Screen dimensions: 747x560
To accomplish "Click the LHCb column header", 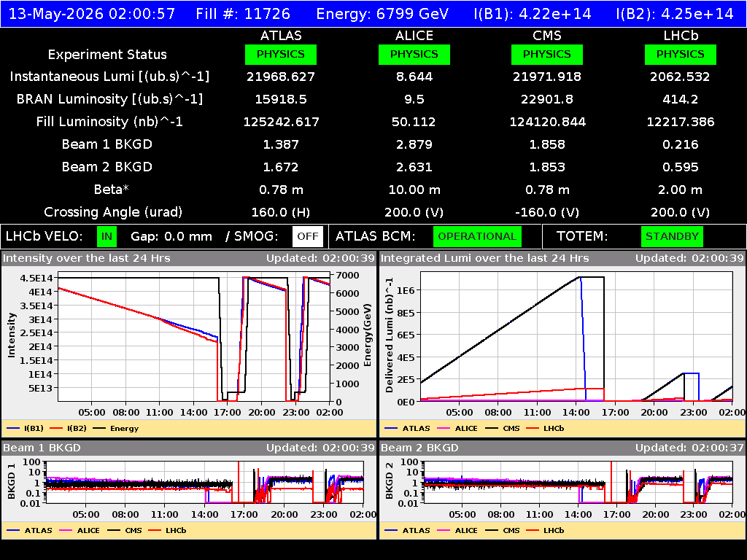I will [x=681, y=36].
